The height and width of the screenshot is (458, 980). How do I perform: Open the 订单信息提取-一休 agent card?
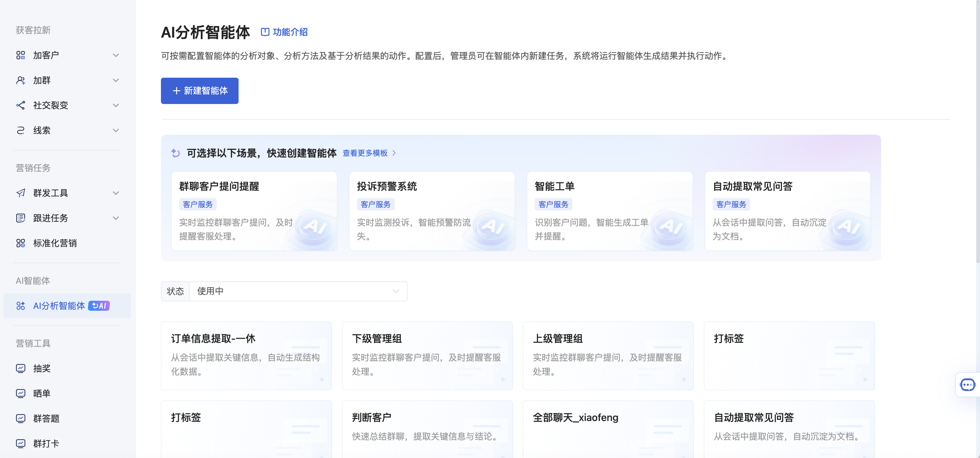[246, 356]
